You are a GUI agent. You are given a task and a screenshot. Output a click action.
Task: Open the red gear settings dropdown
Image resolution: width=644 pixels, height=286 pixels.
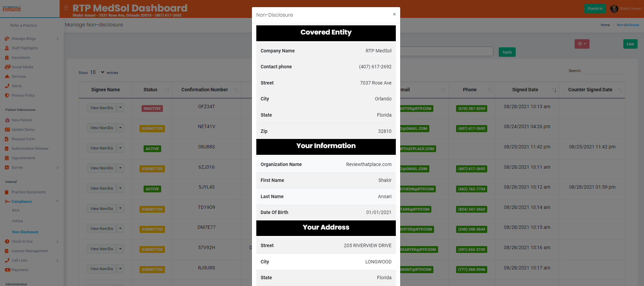(x=582, y=44)
